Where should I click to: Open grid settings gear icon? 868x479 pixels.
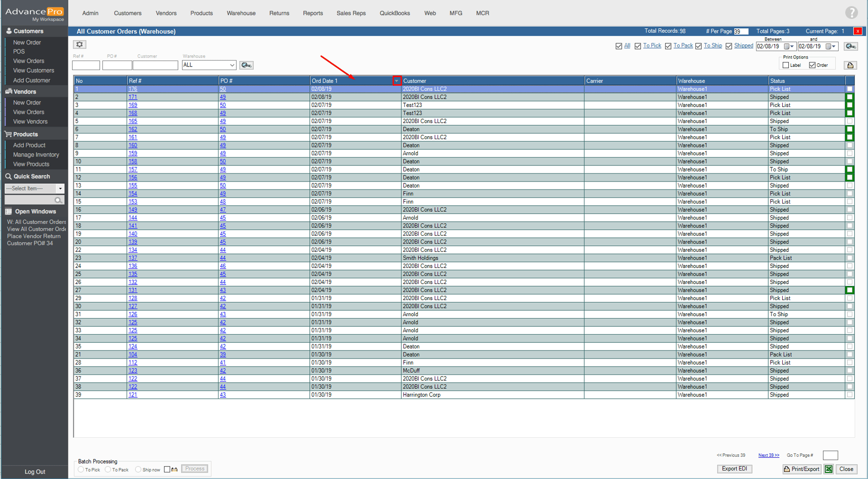[x=79, y=44]
